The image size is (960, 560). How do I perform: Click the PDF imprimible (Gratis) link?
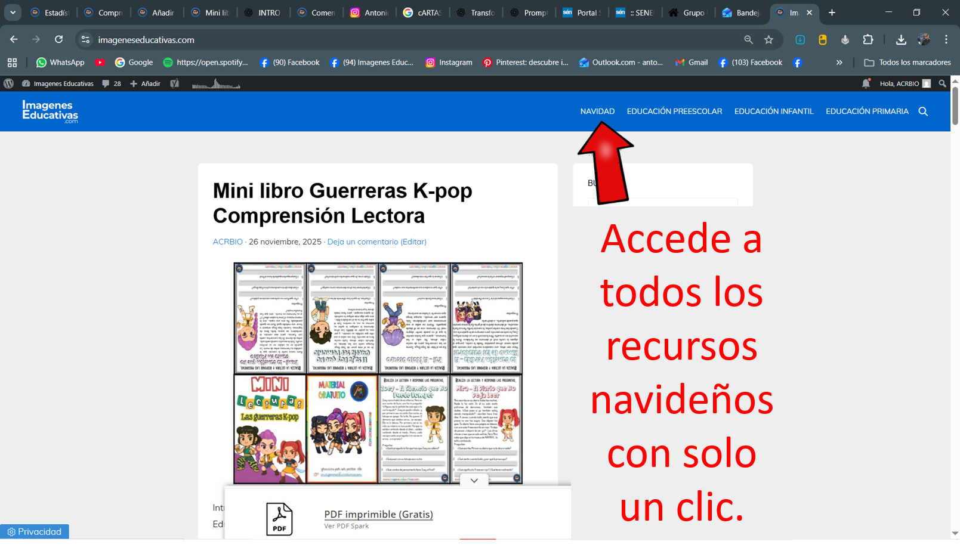click(378, 514)
